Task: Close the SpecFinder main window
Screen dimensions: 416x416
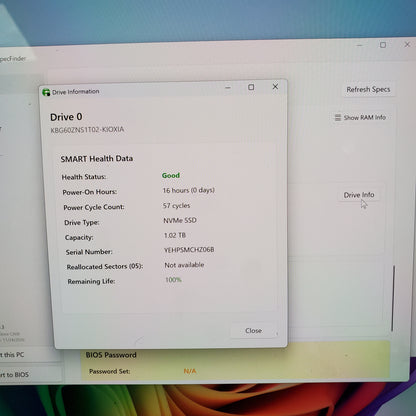Action: coord(407,44)
